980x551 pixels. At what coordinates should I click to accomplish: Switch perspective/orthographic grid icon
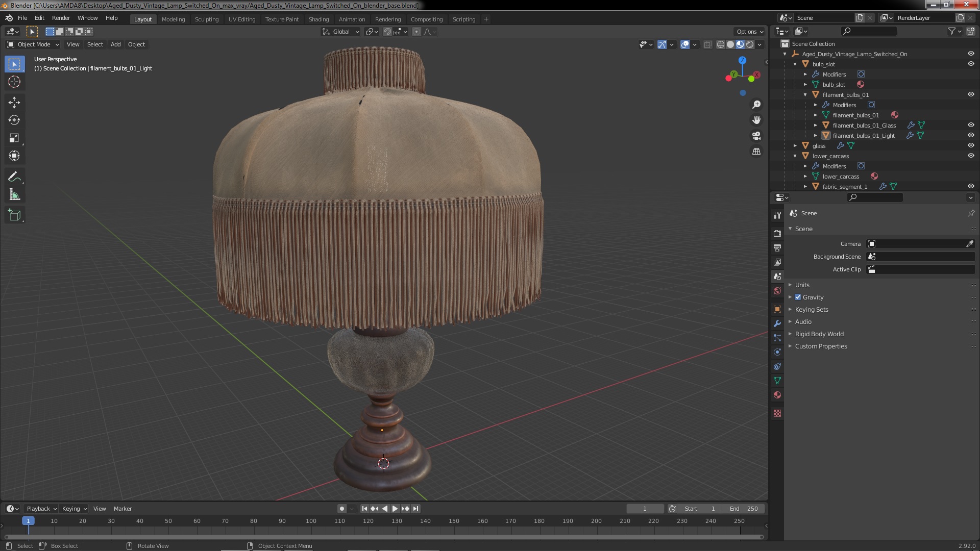click(x=756, y=152)
